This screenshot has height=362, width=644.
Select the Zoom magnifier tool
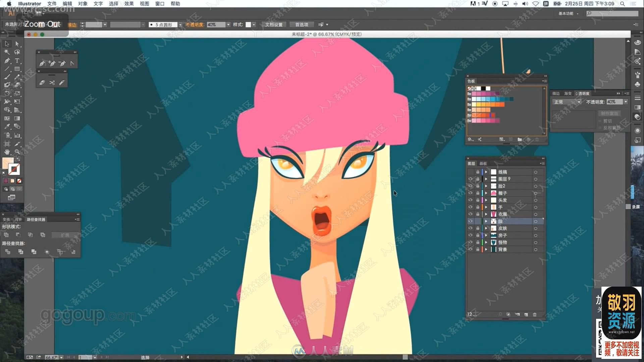click(x=17, y=152)
